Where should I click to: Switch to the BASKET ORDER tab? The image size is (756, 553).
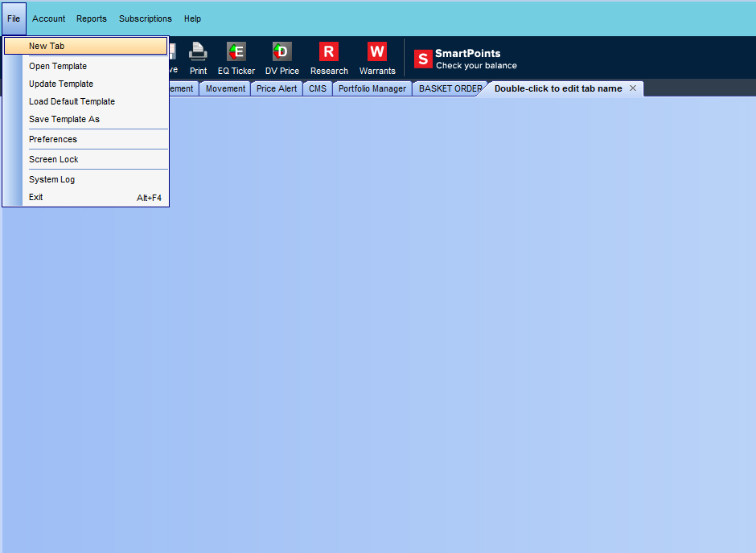pos(450,88)
